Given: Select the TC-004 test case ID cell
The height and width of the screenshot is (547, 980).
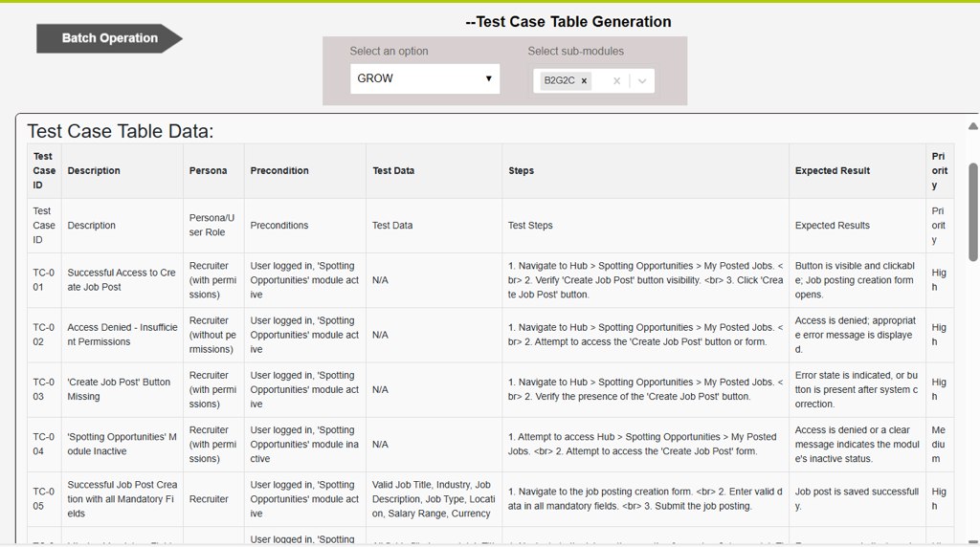Looking at the screenshot, I should 44,444.
